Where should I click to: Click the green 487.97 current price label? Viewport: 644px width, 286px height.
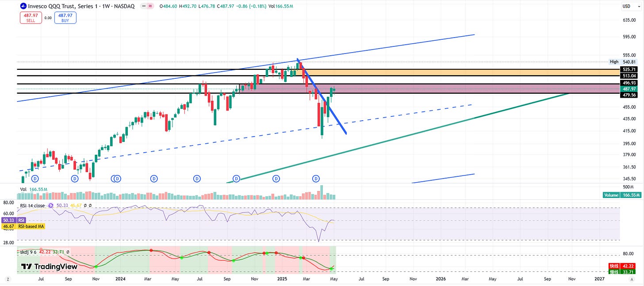(629, 88)
